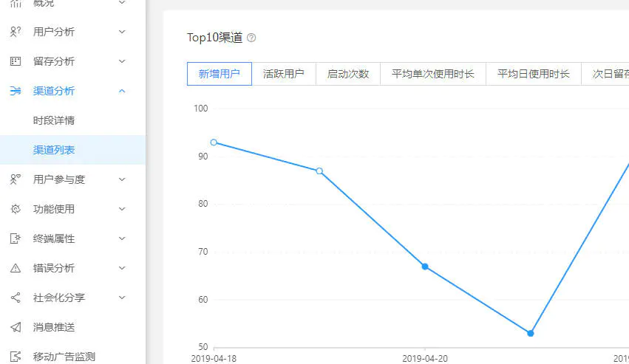The width and height of the screenshot is (629, 364).
Task: Click the 50 y-axis label
Action: coord(203,347)
